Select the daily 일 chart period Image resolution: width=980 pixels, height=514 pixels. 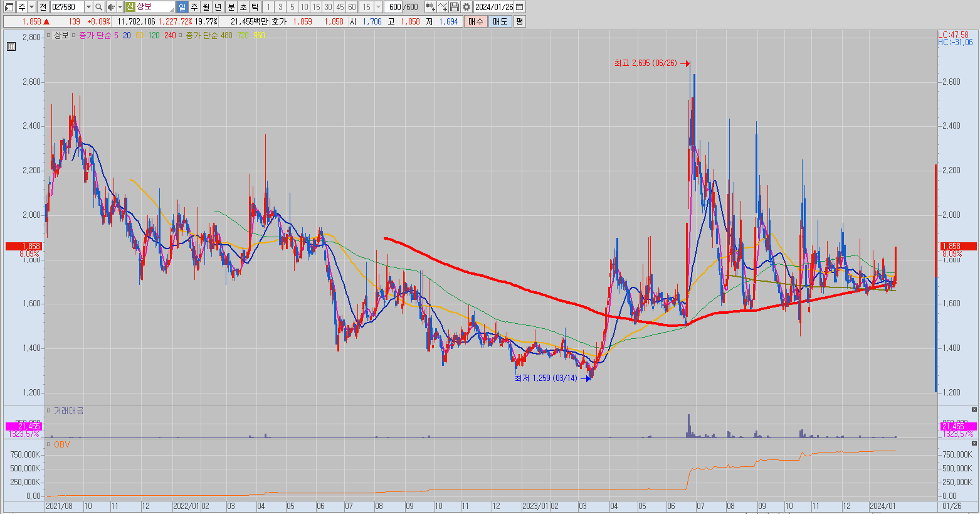(182, 7)
